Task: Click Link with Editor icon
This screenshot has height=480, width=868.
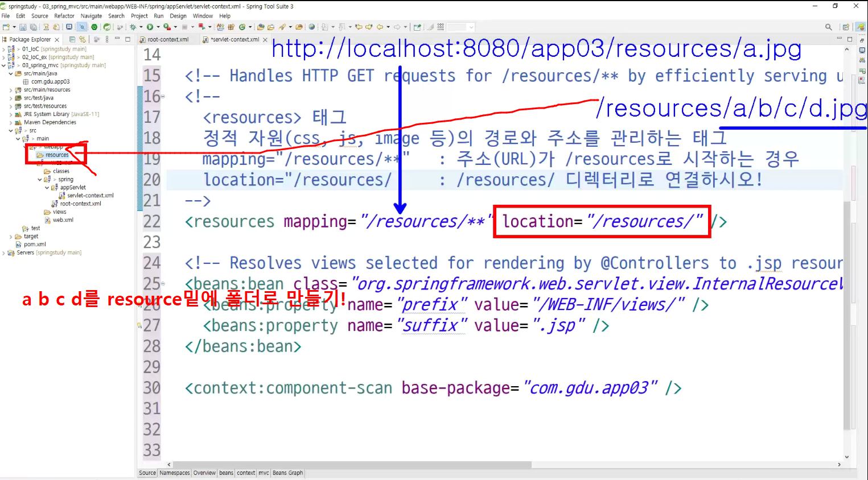Action: (83, 39)
